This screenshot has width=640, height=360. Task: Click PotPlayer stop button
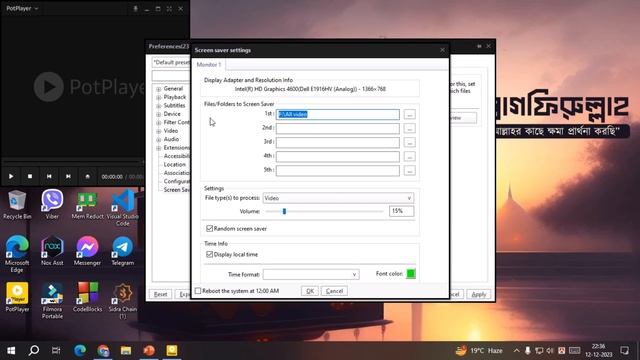click(30, 176)
